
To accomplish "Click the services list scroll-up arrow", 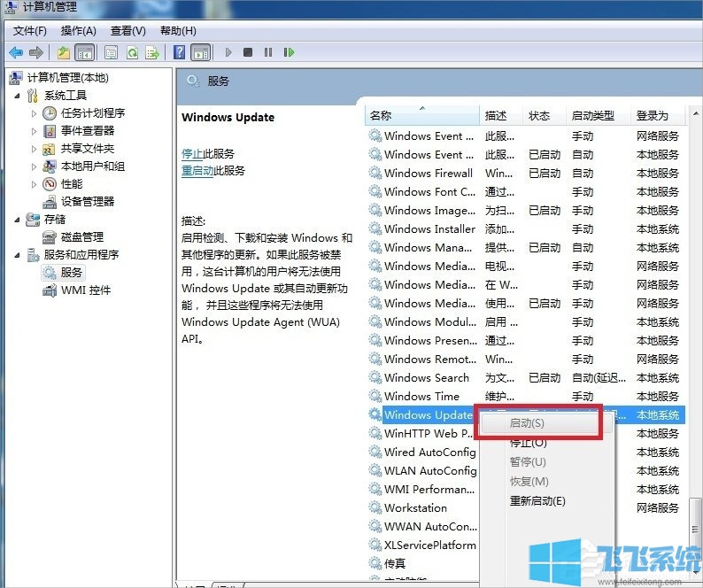I will tap(695, 113).
